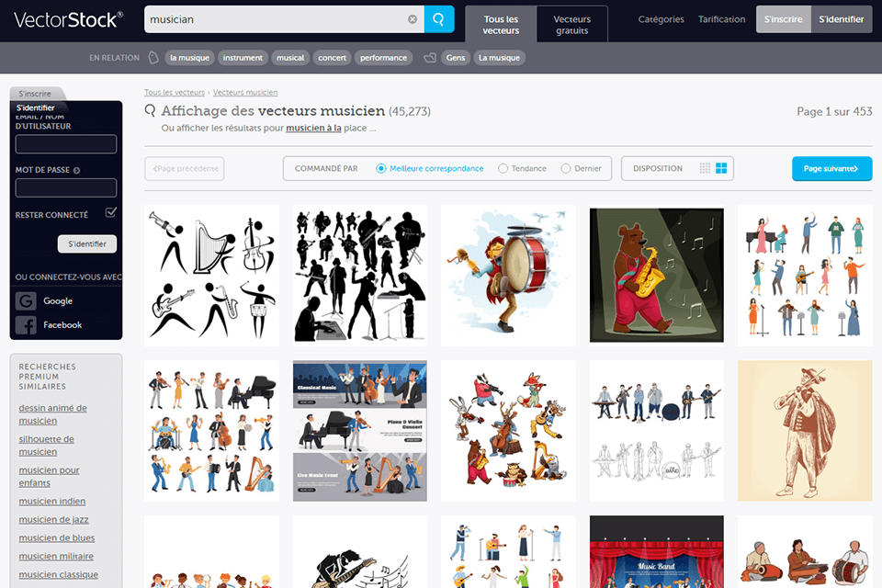Click the blue search magnifier button
This screenshot has width=882, height=588.
(439, 19)
